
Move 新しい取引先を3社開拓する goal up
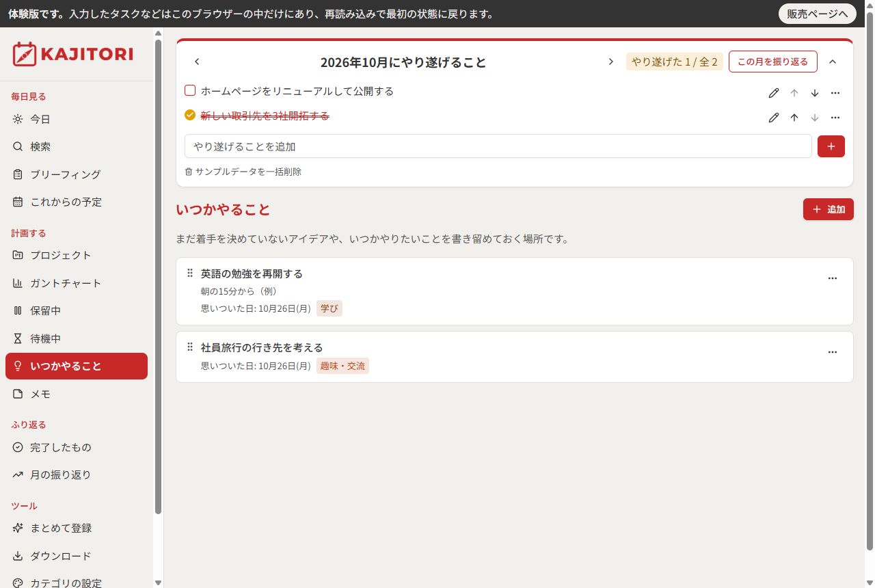[x=794, y=118]
